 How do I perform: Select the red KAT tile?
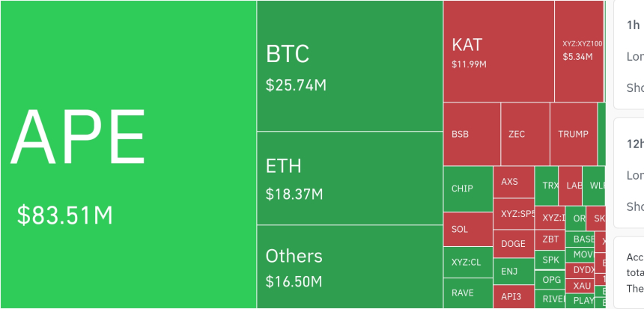pos(498,51)
